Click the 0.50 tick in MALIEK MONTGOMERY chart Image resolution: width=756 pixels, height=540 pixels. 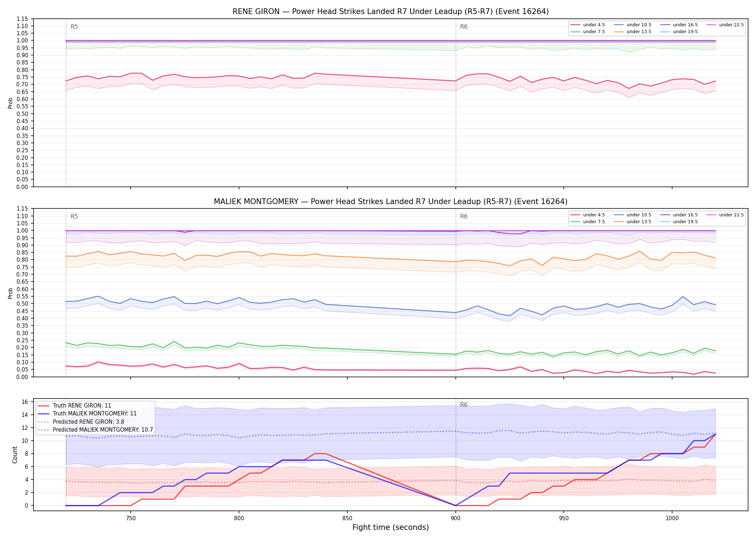[22, 304]
